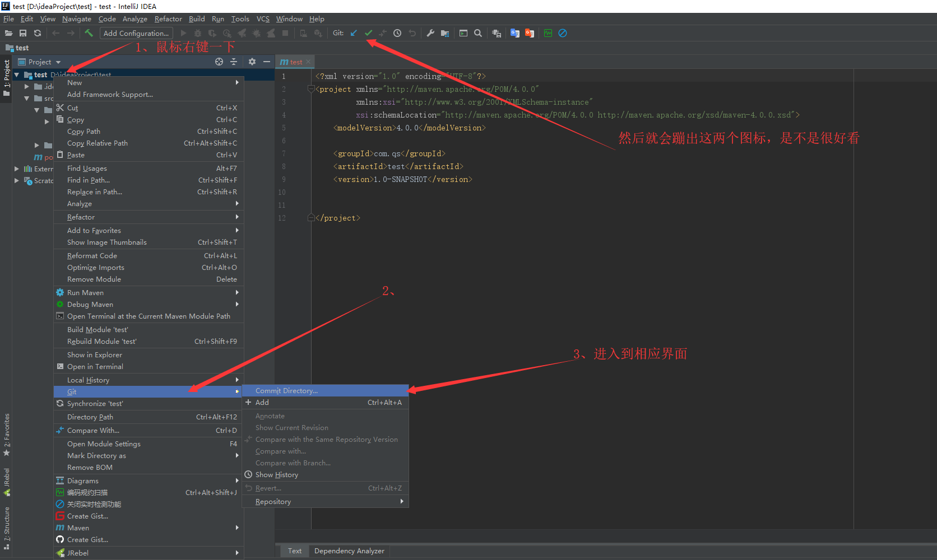The width and height of the screenshot is (937, 560).
Task: Open the JRebel side tool window
Action: pyautogui.click(x=7, y=482)
